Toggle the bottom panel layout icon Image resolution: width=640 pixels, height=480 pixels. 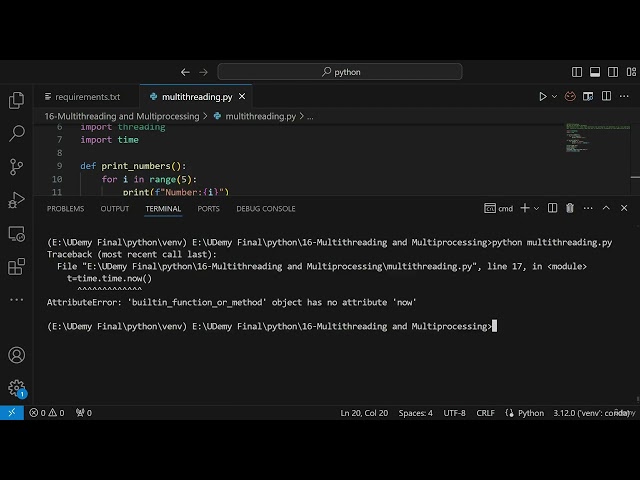pyautogui.click(x=595, y=72)
